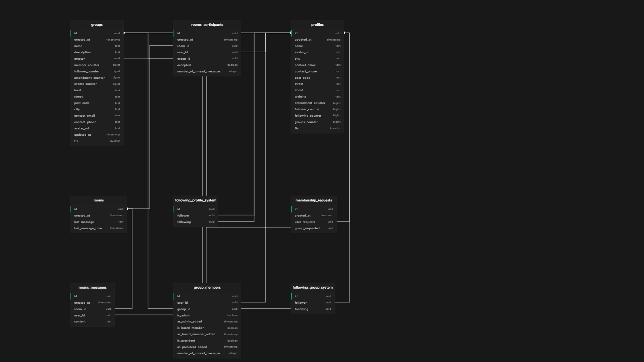Click the is_admin boolean field in group_members
The height and width of the screenshot is (362, 644).
tap(183, 315)
